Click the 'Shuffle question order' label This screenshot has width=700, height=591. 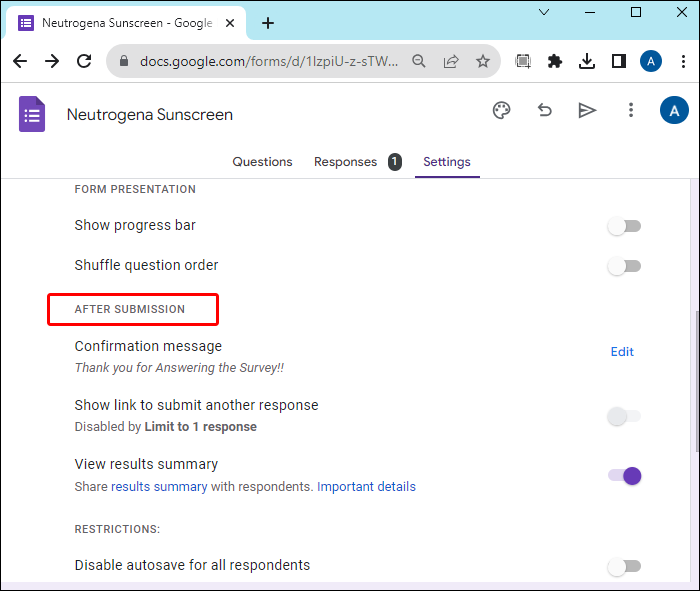tap(146, 265)
